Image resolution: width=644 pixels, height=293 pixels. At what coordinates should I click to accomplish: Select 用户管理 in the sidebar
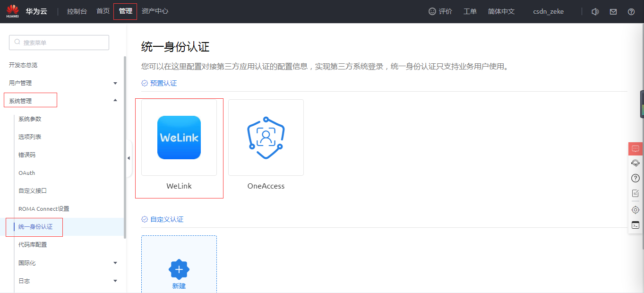[20, 83]
